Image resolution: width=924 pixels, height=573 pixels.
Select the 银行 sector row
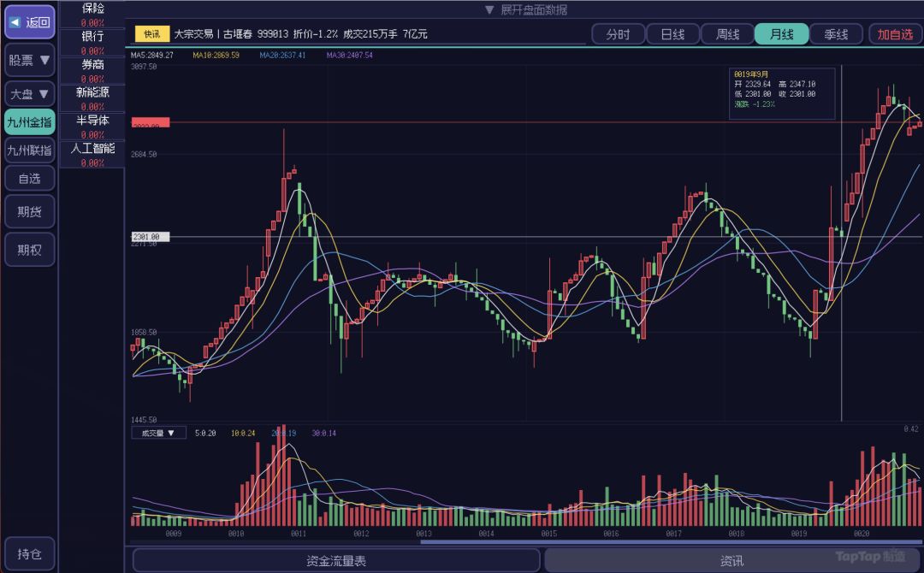coord(92,43)
